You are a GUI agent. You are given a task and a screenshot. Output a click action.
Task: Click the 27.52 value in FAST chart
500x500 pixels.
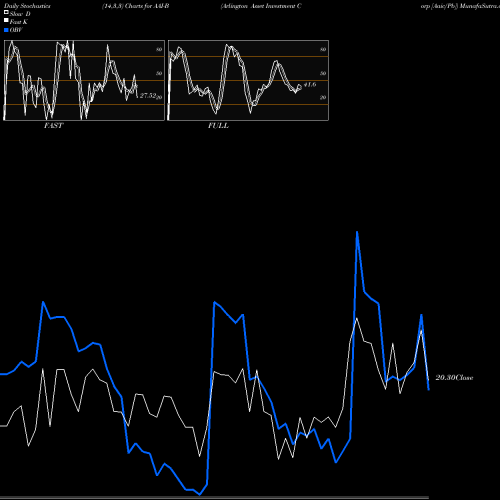pyautogui.click(x=148, y=96)
